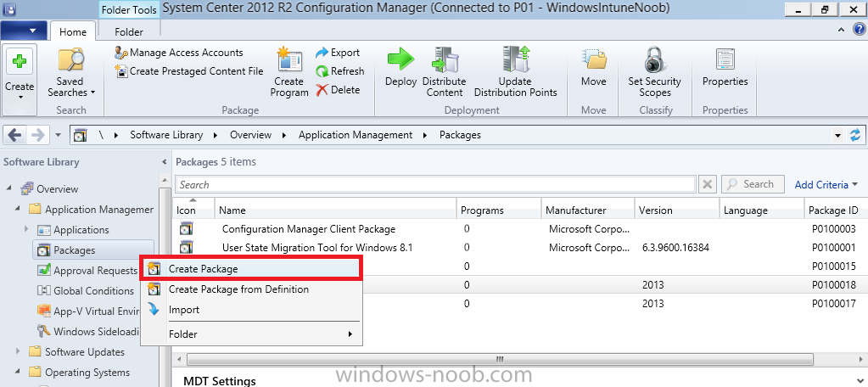This screenshot has height=387, width=868.
Task: Open the Add Criteria dropdown
Action: tap(826, 184)
